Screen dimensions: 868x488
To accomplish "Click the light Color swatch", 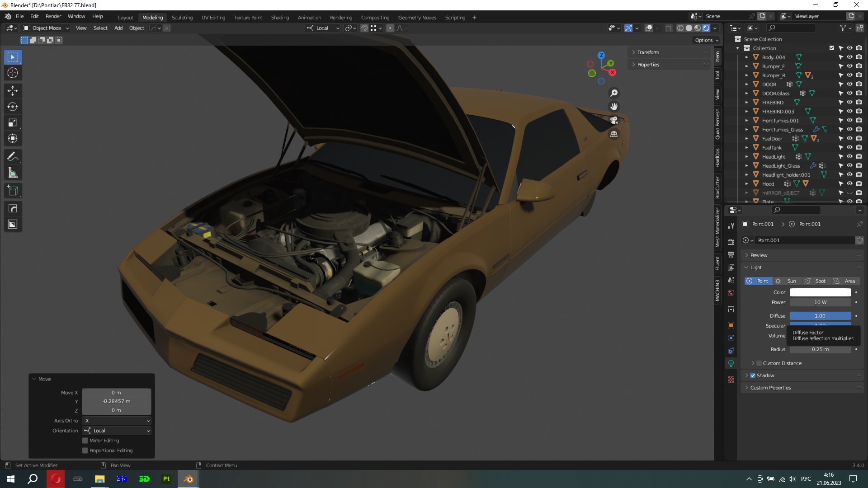I will tap(820, 292).
